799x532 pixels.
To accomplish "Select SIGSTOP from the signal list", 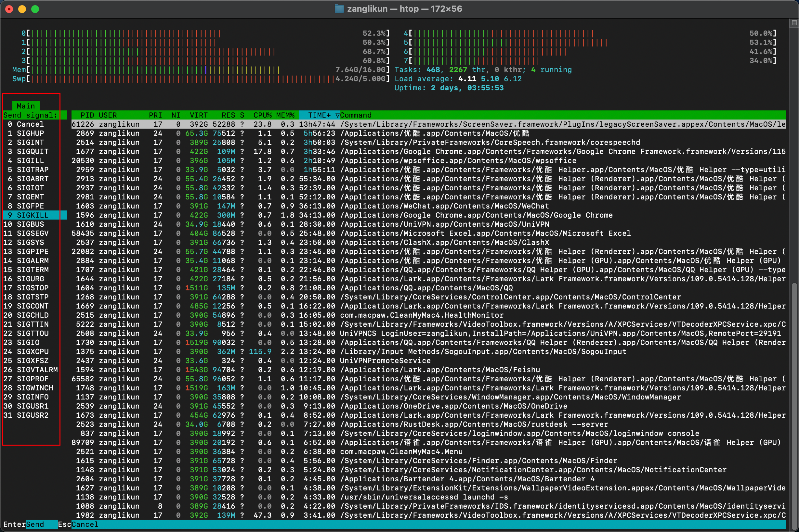I will [x=32, y=288].
